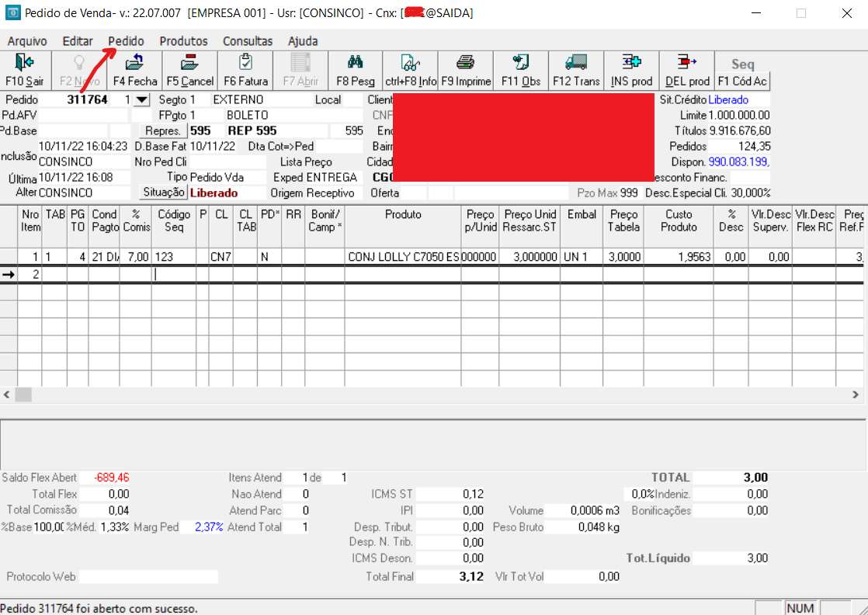Open the Pedido menu
Viewport: 868px width, 615px height.
127,41
